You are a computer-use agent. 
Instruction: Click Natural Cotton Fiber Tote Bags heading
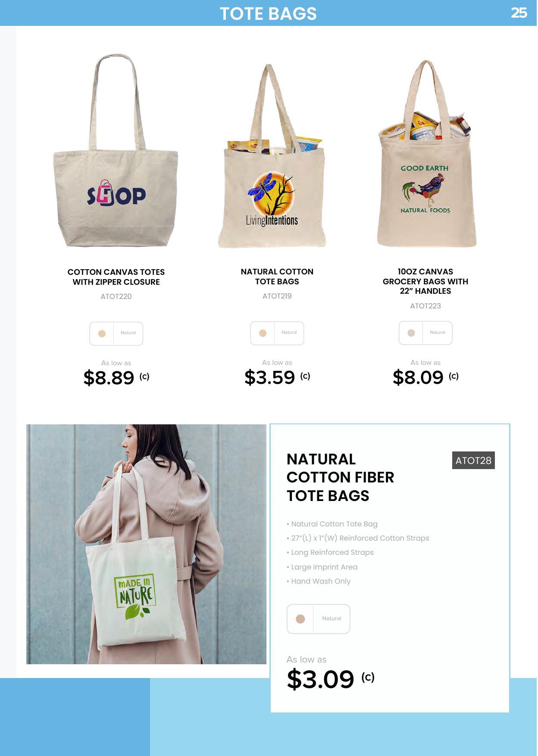(x=340, y=477)
